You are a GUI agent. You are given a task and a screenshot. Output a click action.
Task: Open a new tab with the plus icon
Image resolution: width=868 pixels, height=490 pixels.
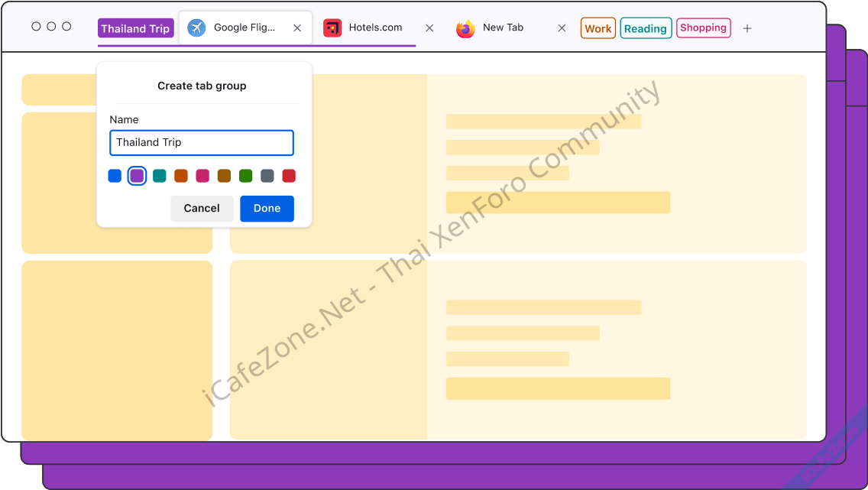747,28
